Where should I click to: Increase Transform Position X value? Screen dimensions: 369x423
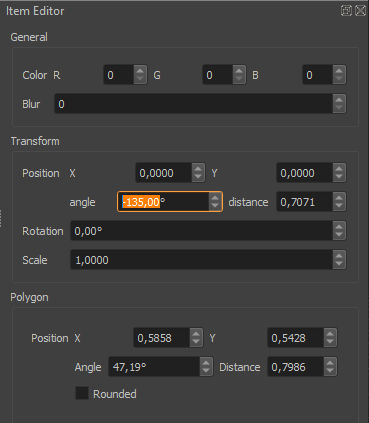198,169
